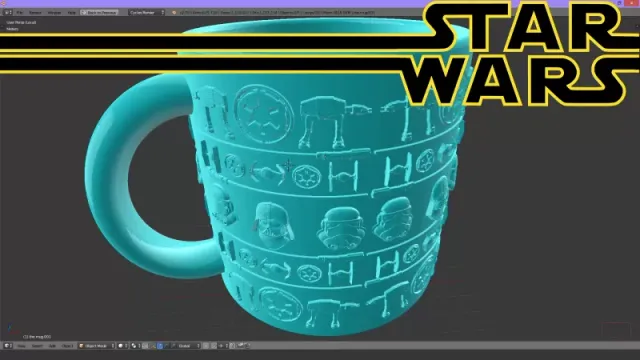Open the 3D View editor type selector
The image size is (640, 360).
coord(8,346)
